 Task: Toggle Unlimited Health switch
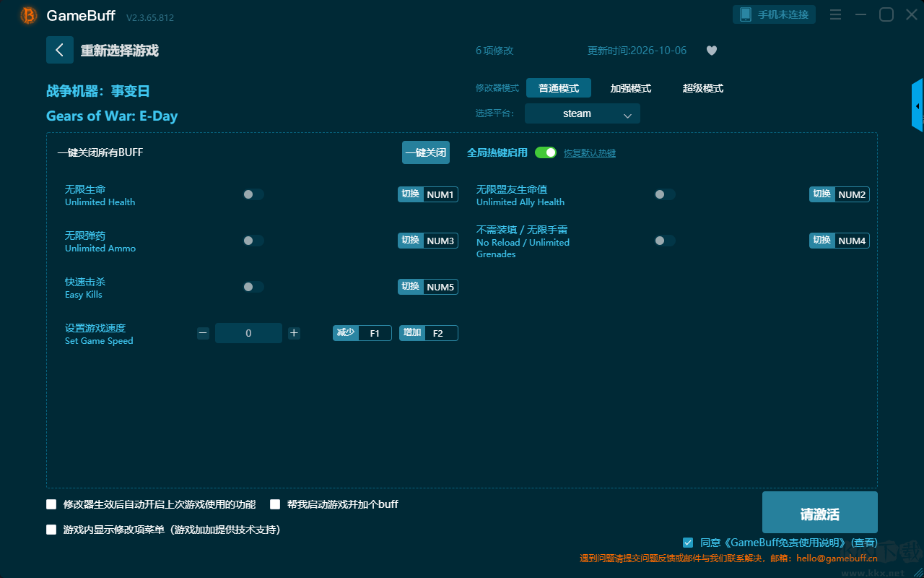point(253,194)
